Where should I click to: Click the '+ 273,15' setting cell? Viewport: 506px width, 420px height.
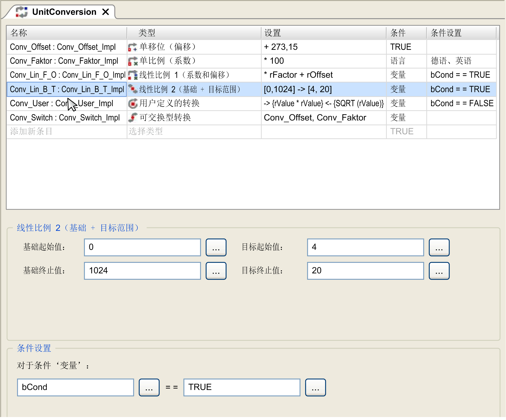click(x=324, y=47)
